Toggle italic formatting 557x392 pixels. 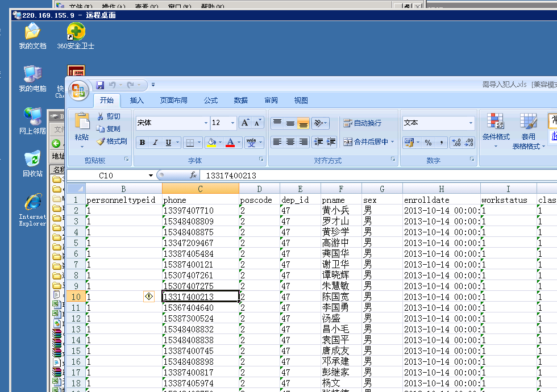click(x=155, y=143)
